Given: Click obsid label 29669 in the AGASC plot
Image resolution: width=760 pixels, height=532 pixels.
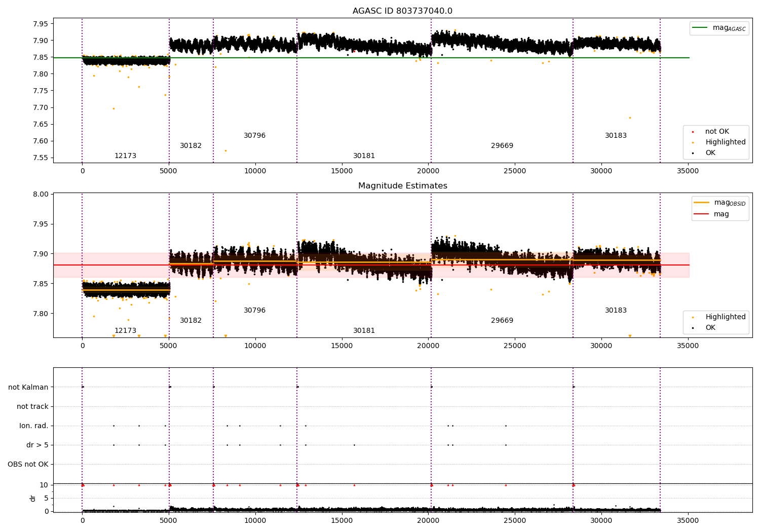Looking at the screenshot, I should pyautogui.click(x=502, y=146).
